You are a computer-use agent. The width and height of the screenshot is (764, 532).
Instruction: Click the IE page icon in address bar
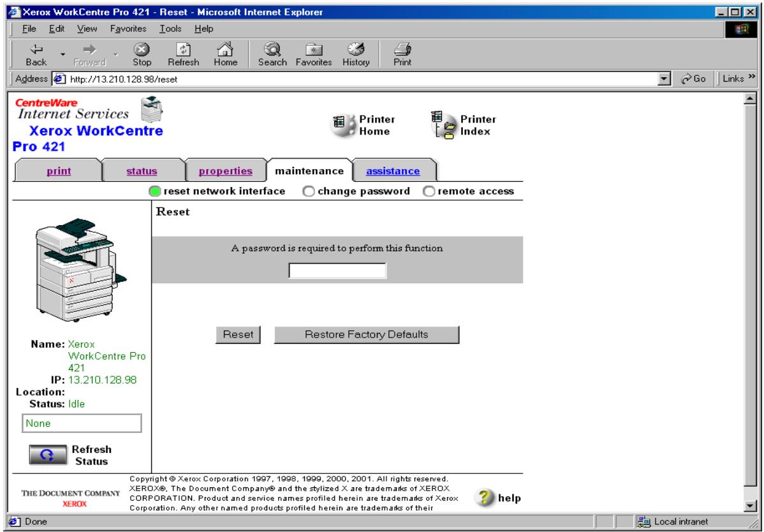point(59,79)
